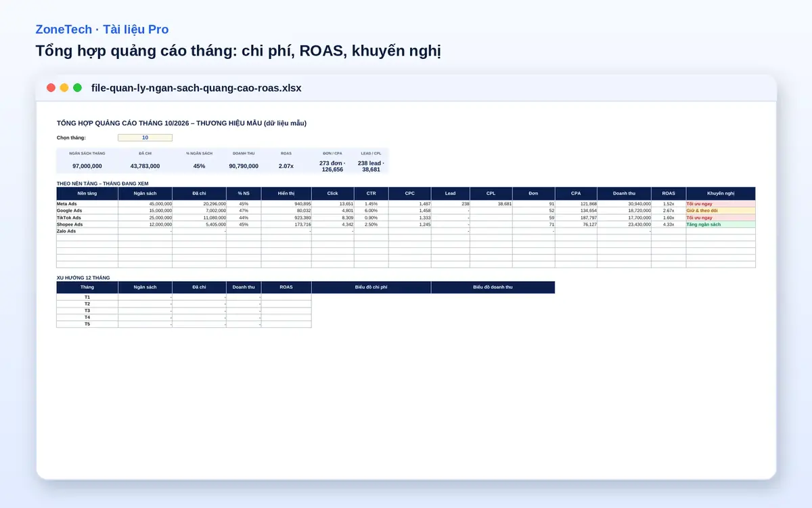812x508 pixels.
Task: Select the 'CPA' column header
Action: (x=576, y=193)
